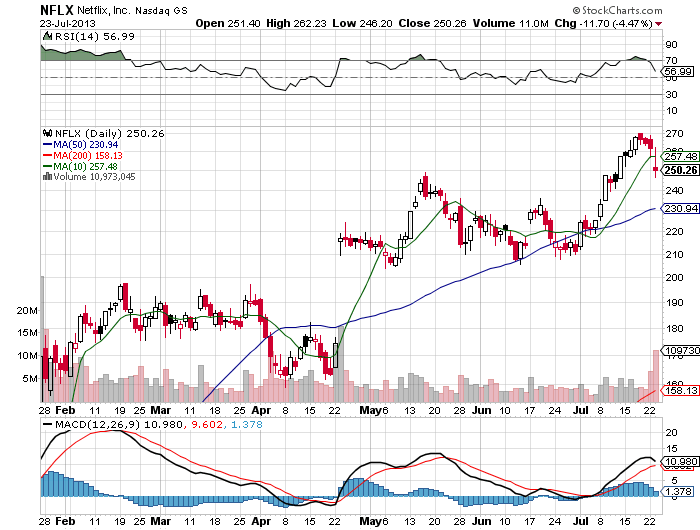Click the 'High 262.23' header value

click(296, 23)
